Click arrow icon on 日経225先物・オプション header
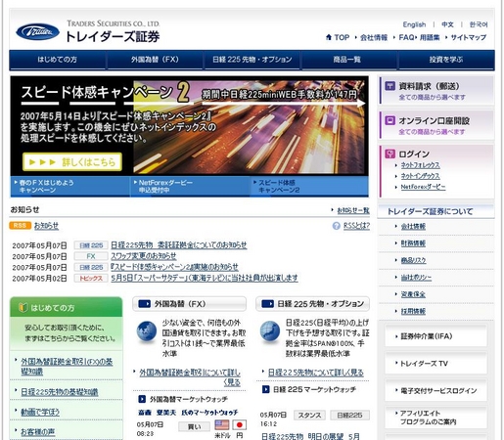504x440 pixels. click(x=268, y=304)
